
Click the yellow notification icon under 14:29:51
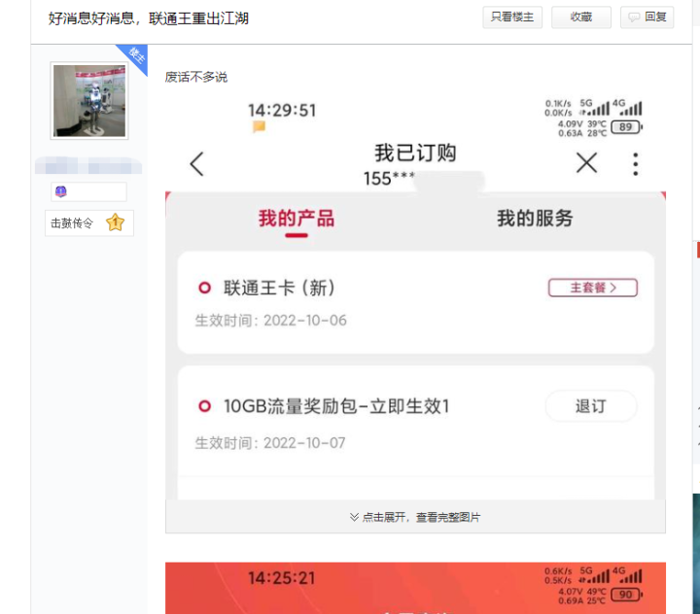click(x=259, y=126)
